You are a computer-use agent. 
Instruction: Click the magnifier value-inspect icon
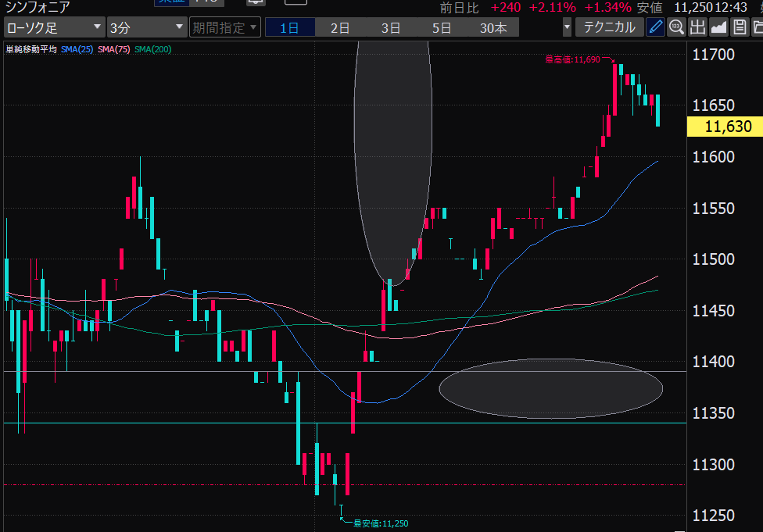(676, 27)
